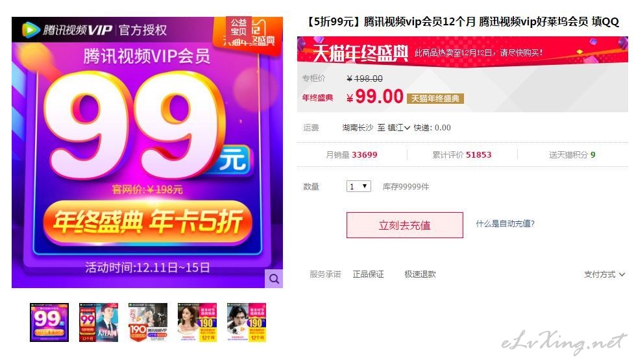Click the 天猫年终盛典 red banner
This screenshot has width=634, height=364.
(x=463, y=52)
